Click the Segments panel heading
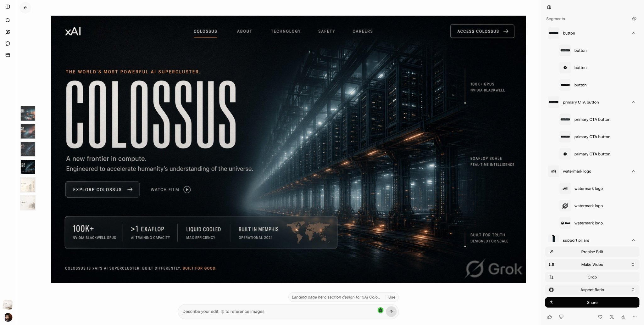644x325 pixels. [555, 19]
